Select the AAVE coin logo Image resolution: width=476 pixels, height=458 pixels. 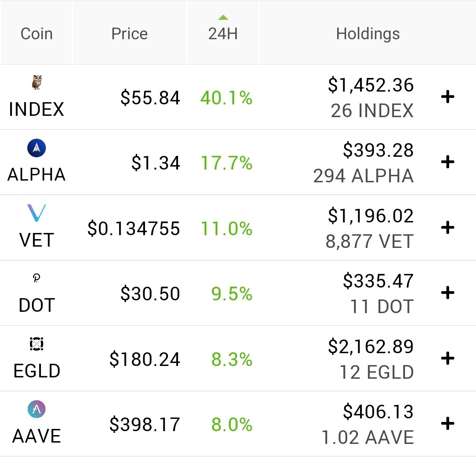pyautogui.click(x=37, y=409)
